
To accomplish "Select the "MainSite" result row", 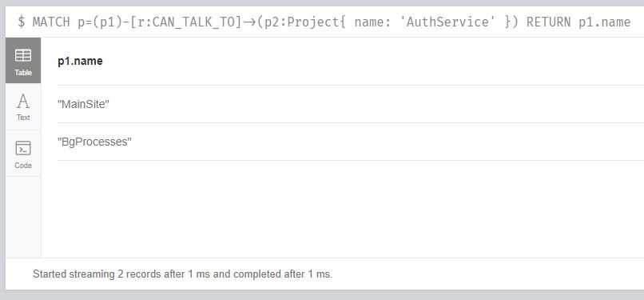I will pyautogui.click(x=350, y=104).
